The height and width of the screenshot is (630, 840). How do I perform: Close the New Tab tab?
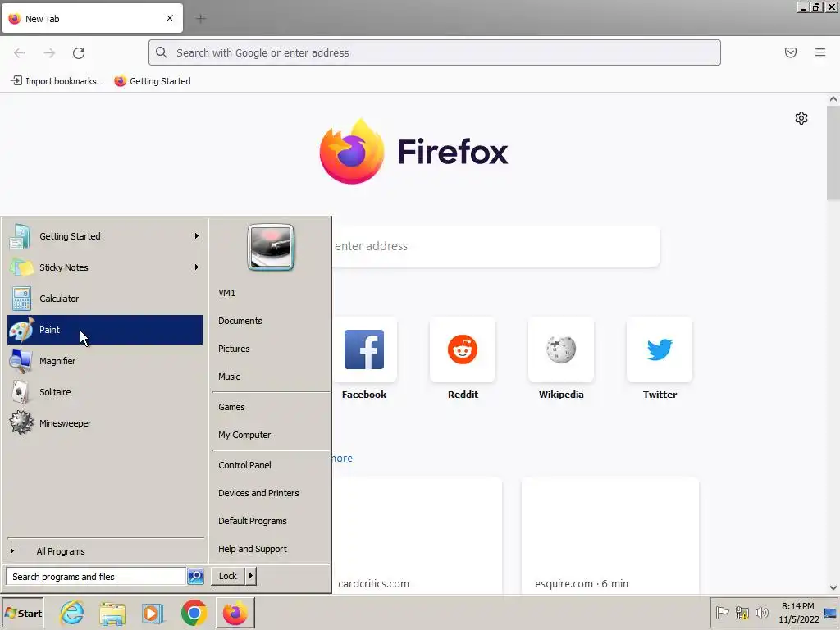tap(170, 18)
